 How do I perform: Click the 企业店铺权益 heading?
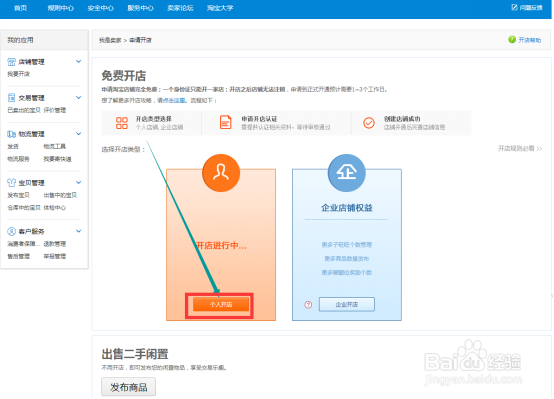click(x=347, y=208)
